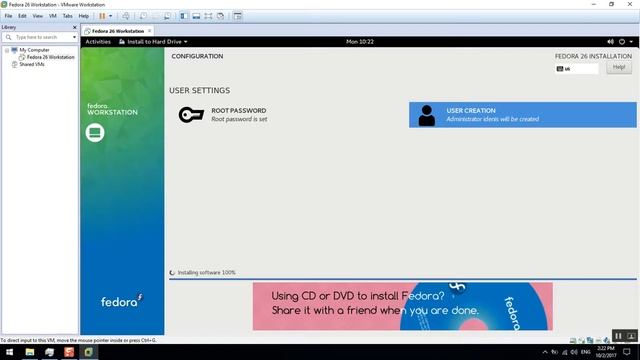Click the installation progress bar
Screen dimensions: 640x360
click(x=403, y=279)
